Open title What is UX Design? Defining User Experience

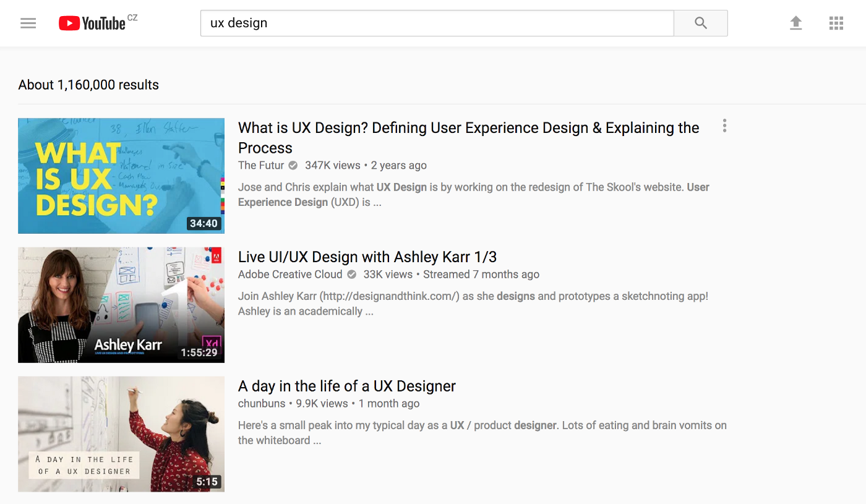(469, 138)
